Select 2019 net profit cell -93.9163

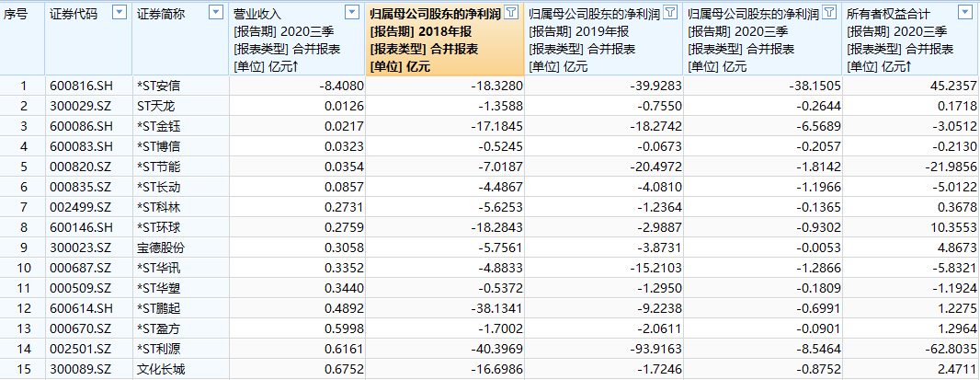pyautogui.click(x=604, y=350)
